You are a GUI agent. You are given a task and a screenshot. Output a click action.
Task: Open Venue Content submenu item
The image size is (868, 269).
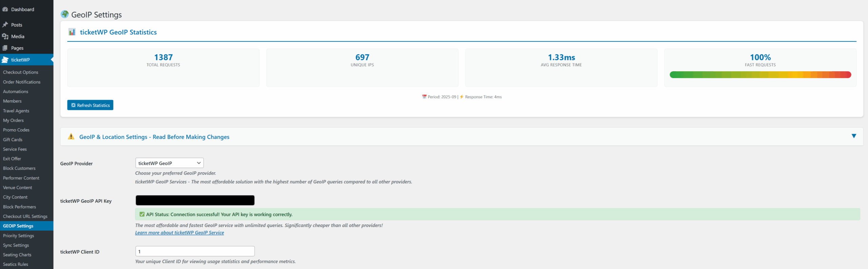(18, 188)
